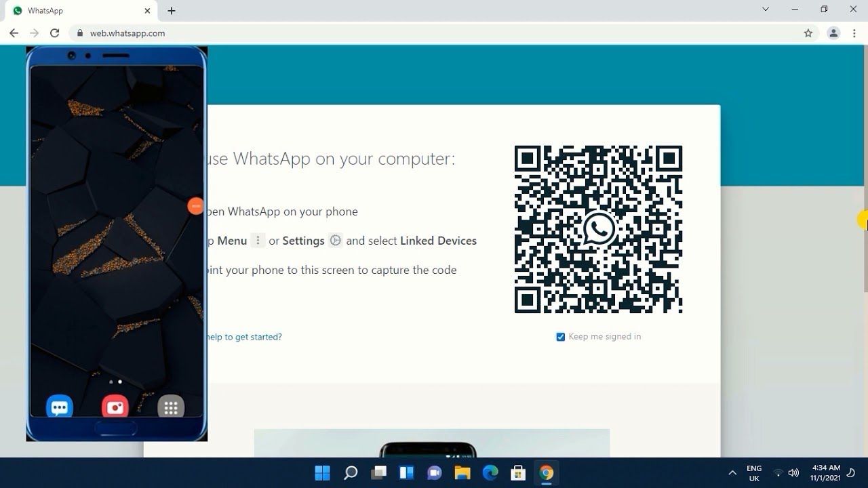This screenshot has width=868, height=488.
Task: Switch ENG UK input language
Action: 754,473
